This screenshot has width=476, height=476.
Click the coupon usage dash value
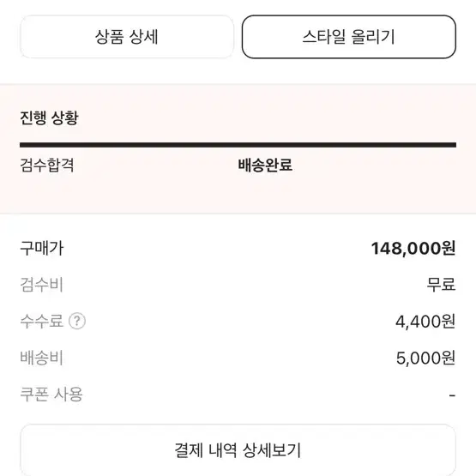click(452, 395)
